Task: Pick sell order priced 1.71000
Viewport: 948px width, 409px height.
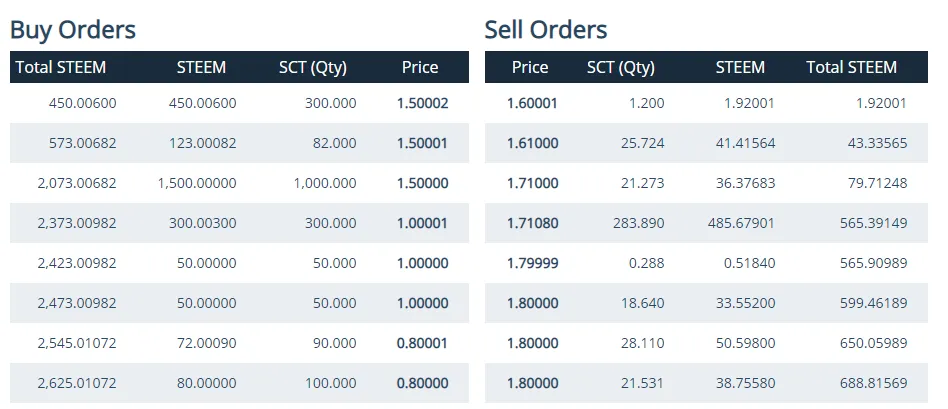Action: coord(706,183)
